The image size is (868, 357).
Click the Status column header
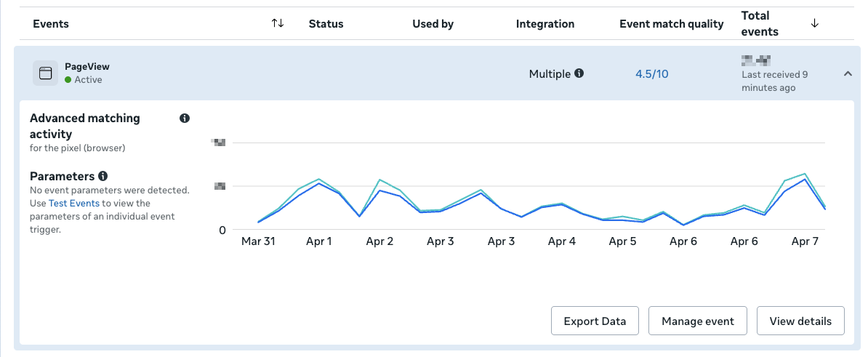pos(326,24)
